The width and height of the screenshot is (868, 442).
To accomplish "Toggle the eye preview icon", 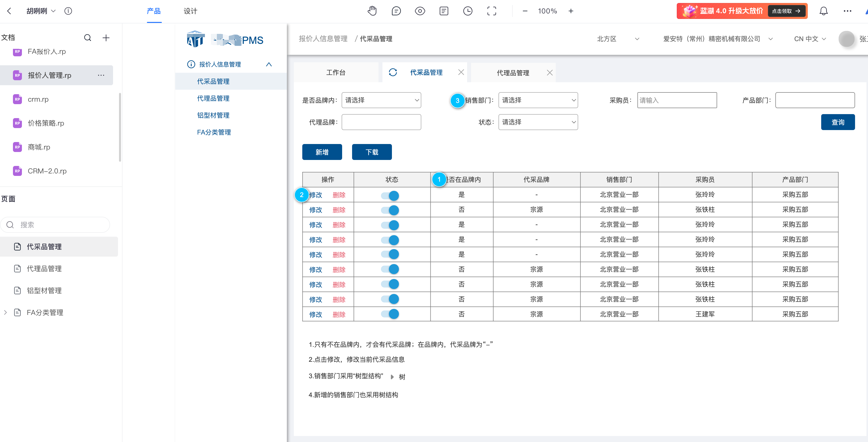I will [x=420, y=11].
